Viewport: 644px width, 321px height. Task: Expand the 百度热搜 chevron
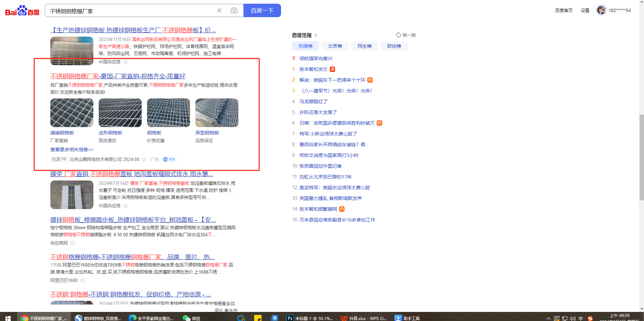[316, 35]
